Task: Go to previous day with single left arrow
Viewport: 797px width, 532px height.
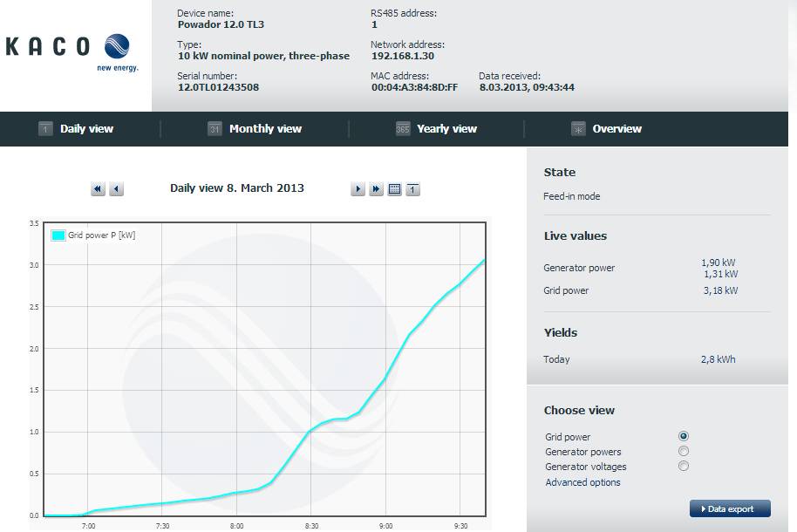Action: click(116, 189)
